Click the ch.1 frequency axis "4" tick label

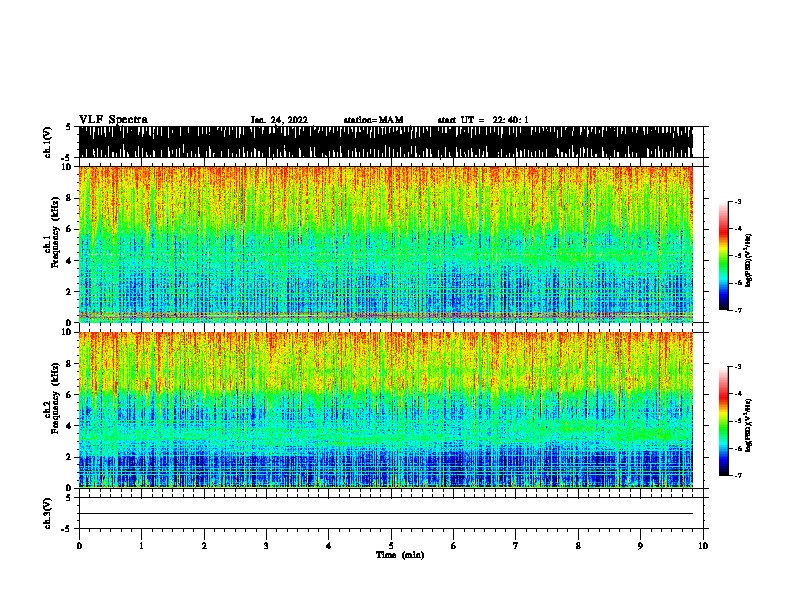coord(70,261)
